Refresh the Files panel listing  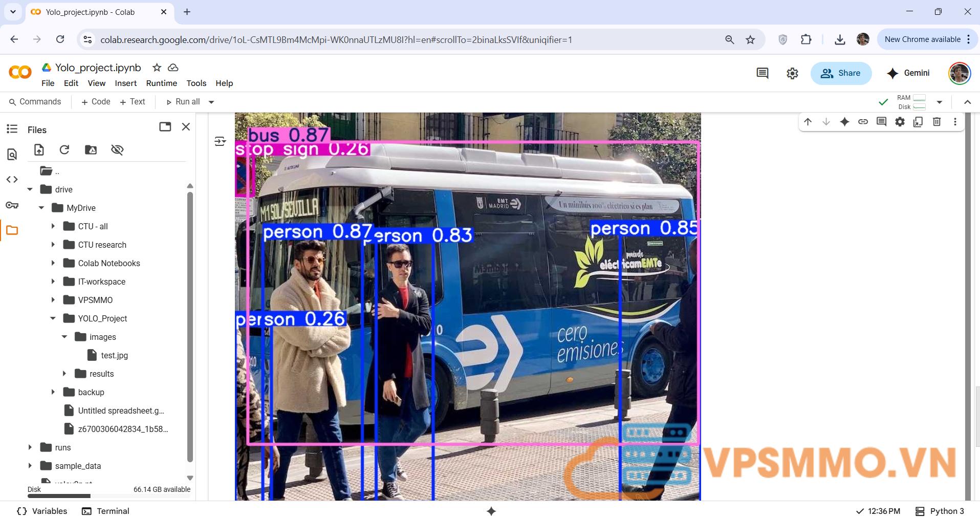[x=64, y=149]
